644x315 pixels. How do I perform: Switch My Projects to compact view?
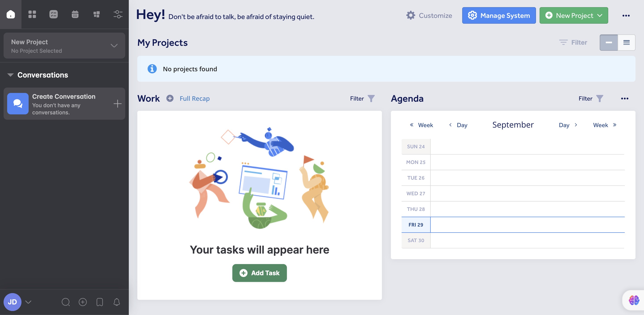click(608, 42)
